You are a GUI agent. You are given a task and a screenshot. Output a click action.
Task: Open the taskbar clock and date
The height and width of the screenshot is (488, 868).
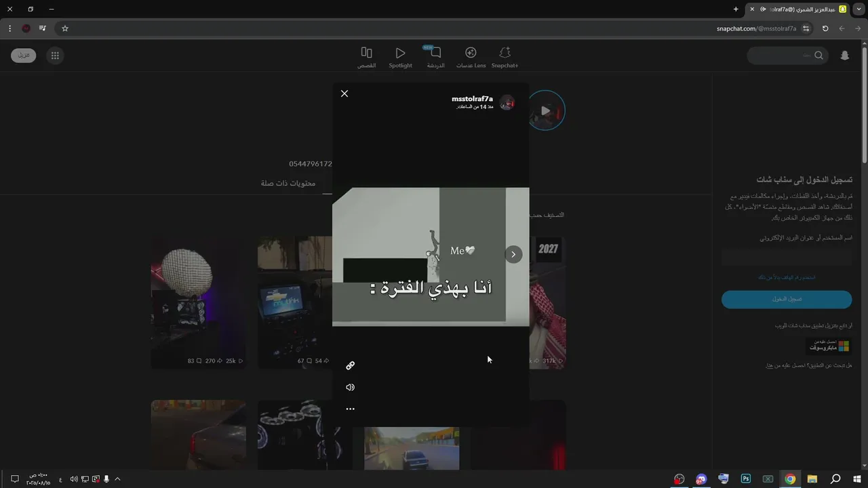39,479
